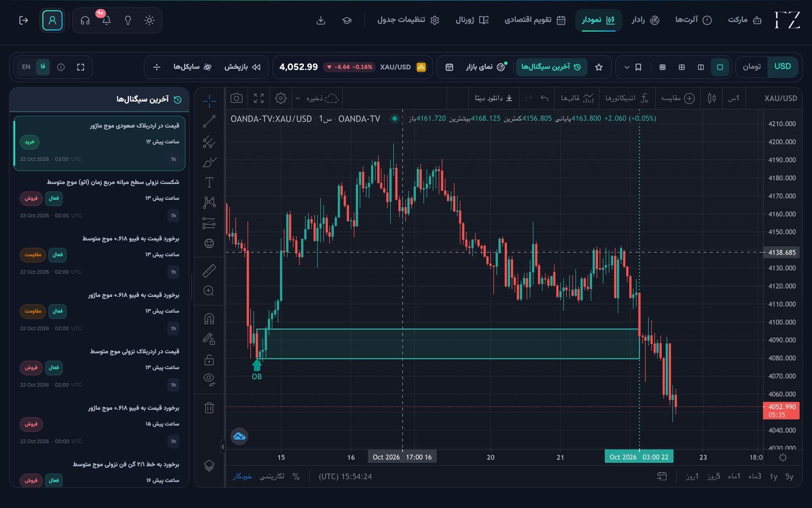
Task: Expand bookmark dropdown arrow
Action: tap(627, 67)
